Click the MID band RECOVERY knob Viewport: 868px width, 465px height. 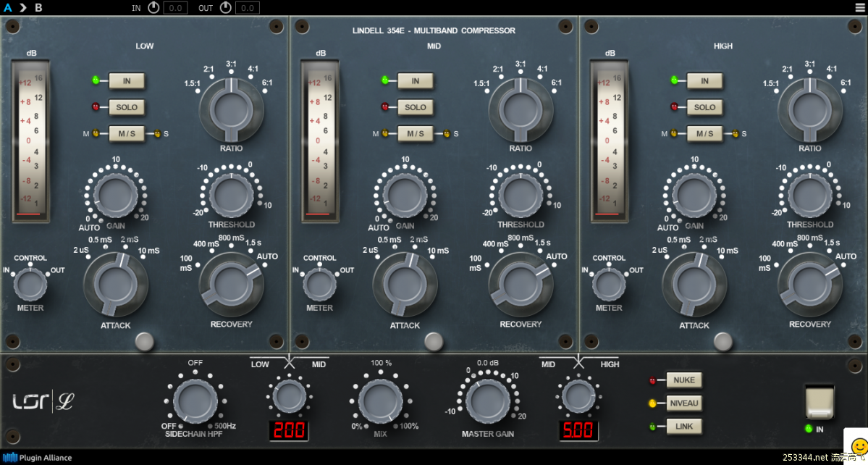[521, 285]
